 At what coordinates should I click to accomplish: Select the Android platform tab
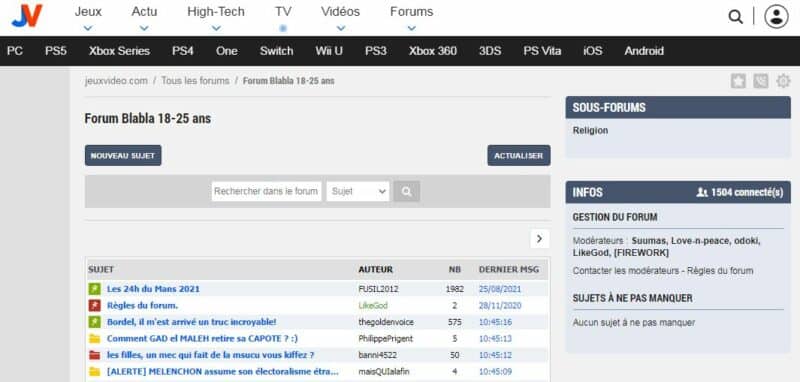644,51
